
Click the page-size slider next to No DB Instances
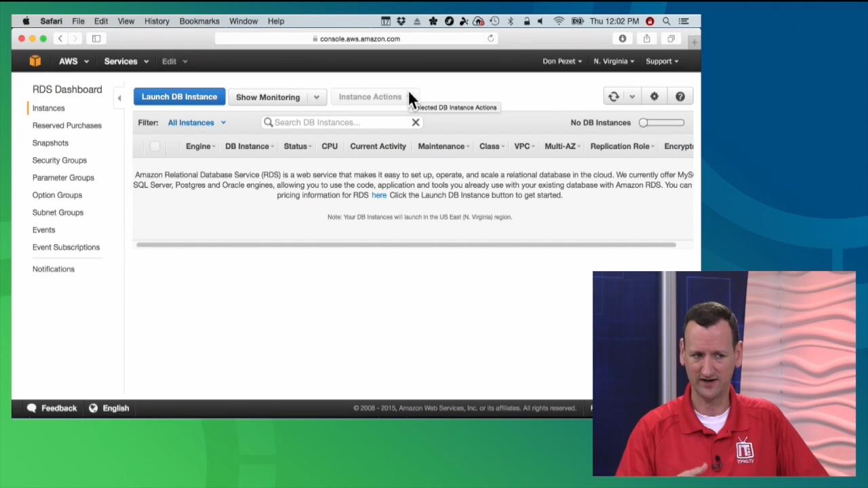(661, 123)
